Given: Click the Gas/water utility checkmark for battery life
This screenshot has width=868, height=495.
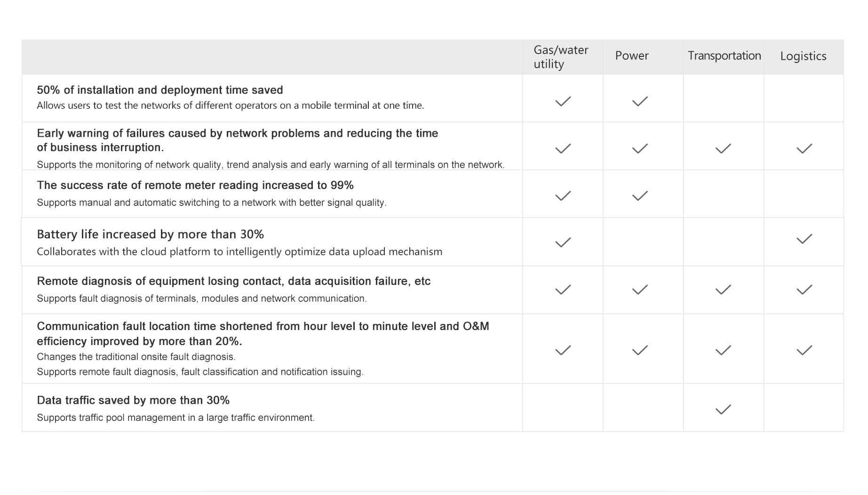Looking at the screenshot, I should [x=563, y=243].
